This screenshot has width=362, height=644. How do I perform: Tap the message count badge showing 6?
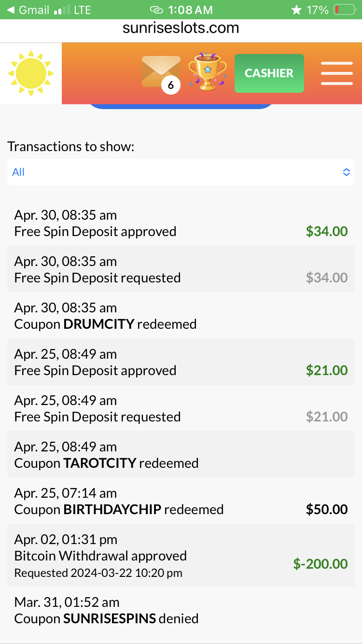click(170, 85)
